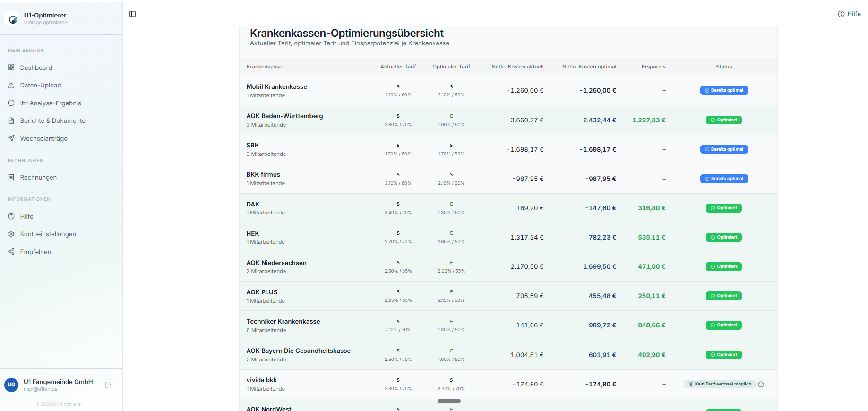
Task: Click the Kontoeinstellungen gear icon
Action: (x=11, y=234)
